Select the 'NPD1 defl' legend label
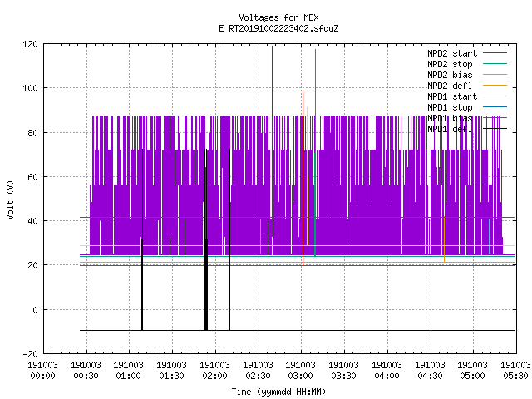The width and height of the screenshot is (532, 399). (450, 130)
